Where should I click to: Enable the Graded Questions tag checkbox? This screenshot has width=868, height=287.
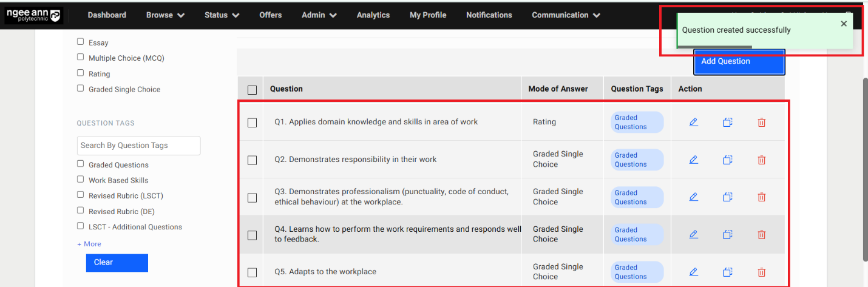coord(81,164)
